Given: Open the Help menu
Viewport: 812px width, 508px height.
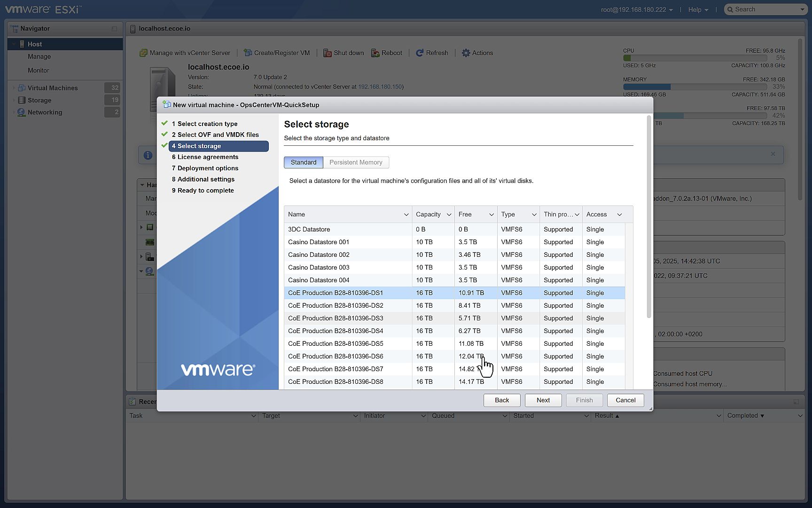Looking at the screenshot, I should tap(698, 9).
